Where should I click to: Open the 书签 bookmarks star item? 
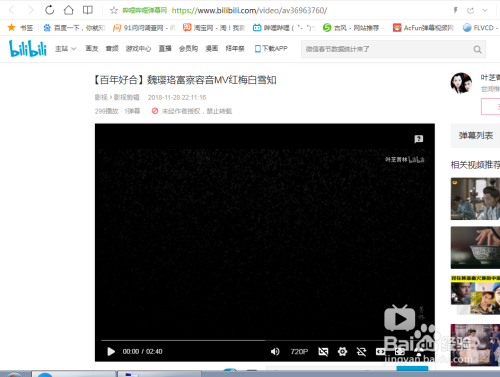coord(21,28)
